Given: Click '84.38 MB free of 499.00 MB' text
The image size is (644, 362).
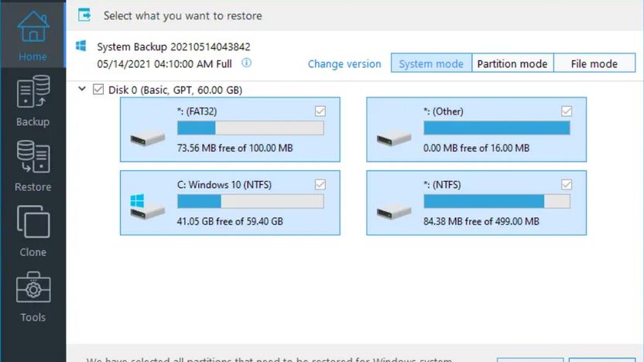Looking at the screenshot, I should pos(481,221).
